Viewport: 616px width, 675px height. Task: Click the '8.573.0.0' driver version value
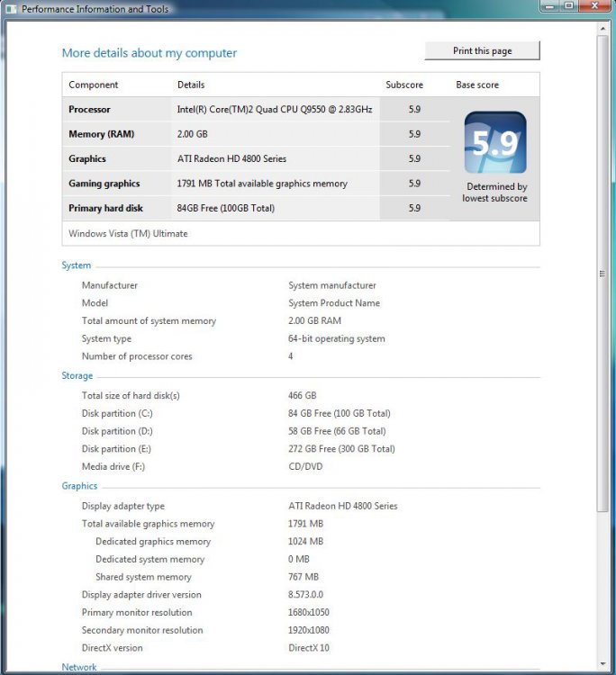305,595
